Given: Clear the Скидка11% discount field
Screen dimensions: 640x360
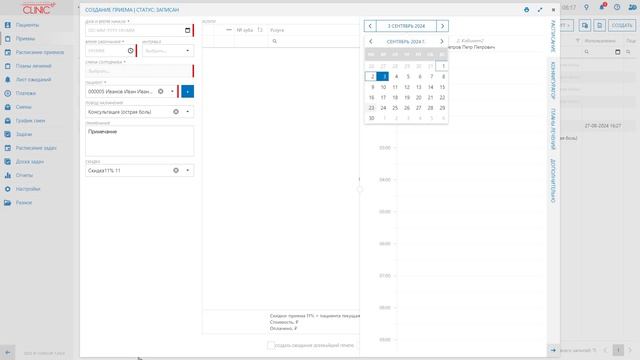Looking at the screenshot, I should click(176, 171).
